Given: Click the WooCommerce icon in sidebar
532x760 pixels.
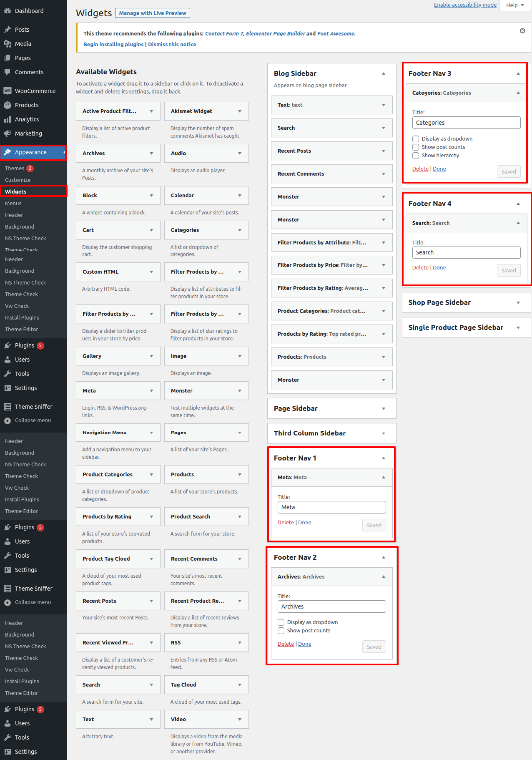Looking at the screenshot, I should pyautogui.click(x=8, y=91).
